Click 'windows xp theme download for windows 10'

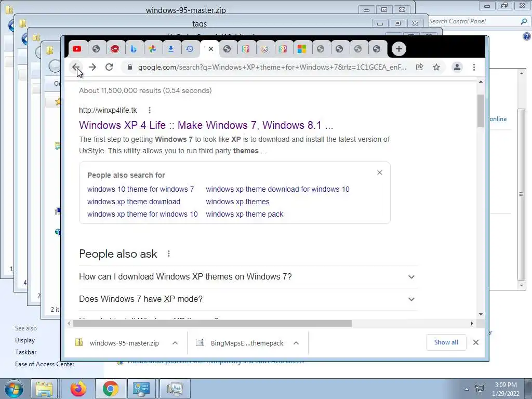(277, 189)
